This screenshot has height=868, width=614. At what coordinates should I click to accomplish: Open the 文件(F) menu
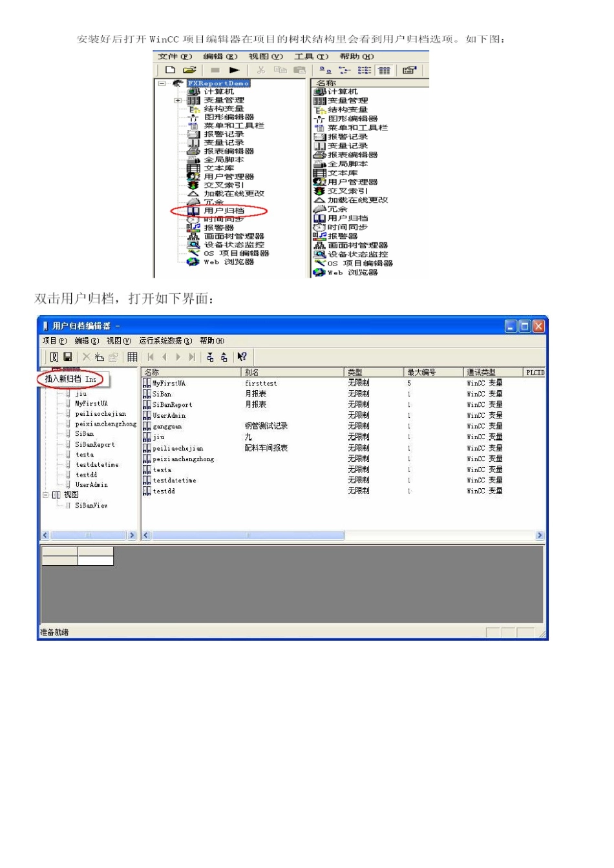pyautogui.click(x=175, y=57)
